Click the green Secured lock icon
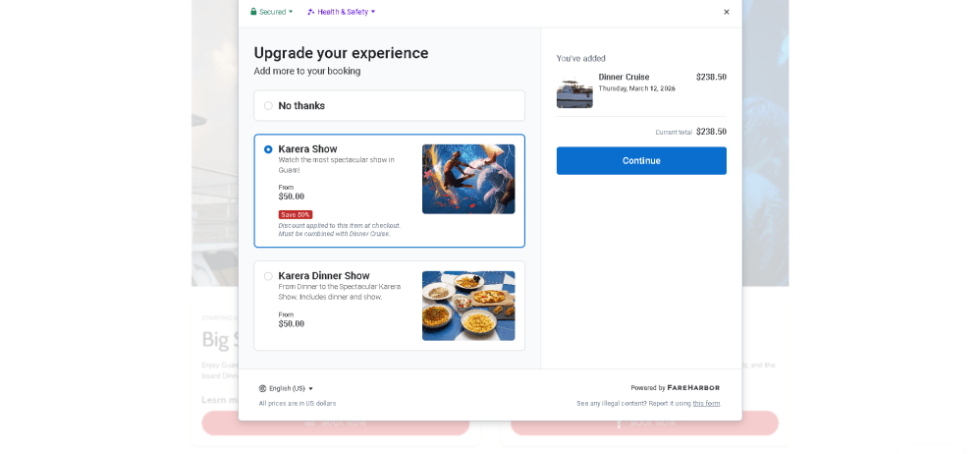980x454 pixels. (253, 12)
